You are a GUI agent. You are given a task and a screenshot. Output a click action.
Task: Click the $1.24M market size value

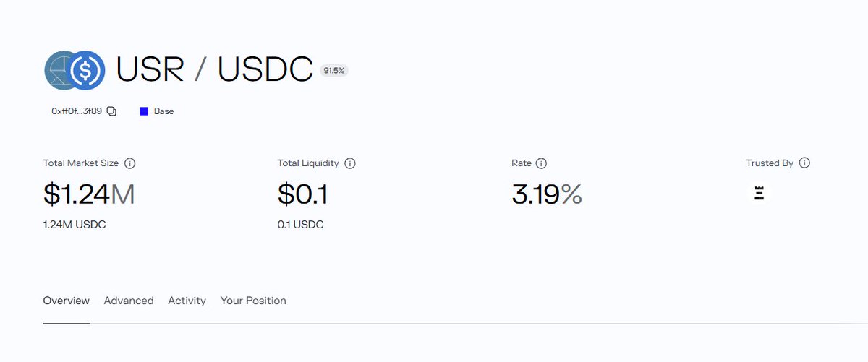coord(89,194)
